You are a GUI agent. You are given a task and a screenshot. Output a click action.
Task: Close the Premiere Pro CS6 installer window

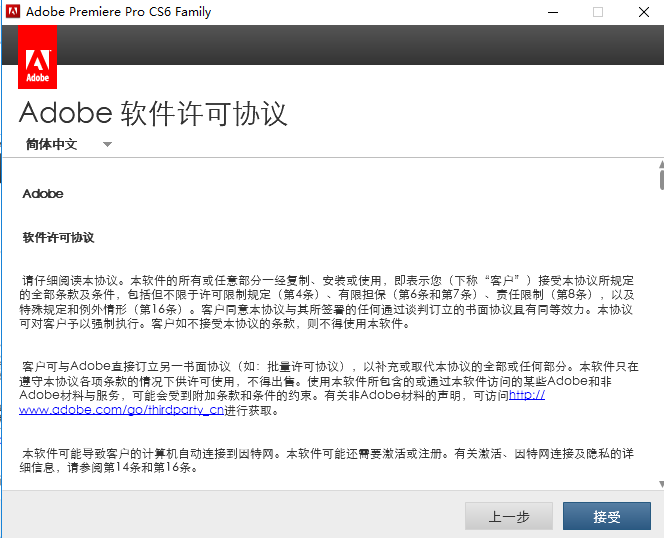642,12
